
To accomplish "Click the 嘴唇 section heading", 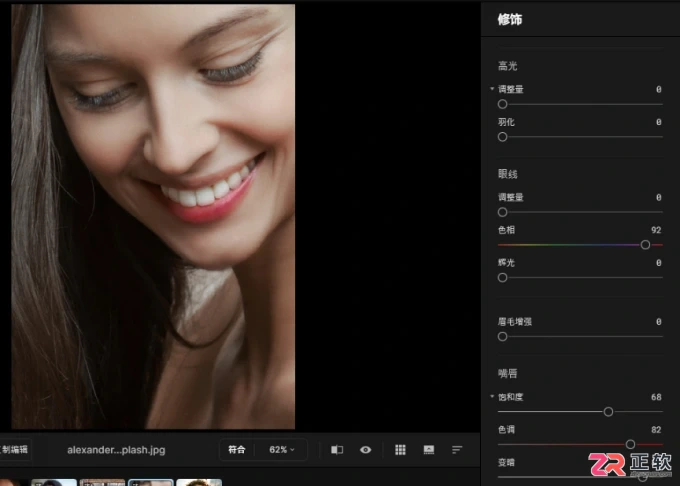I will pyautogui.click(x=507, y=373).
